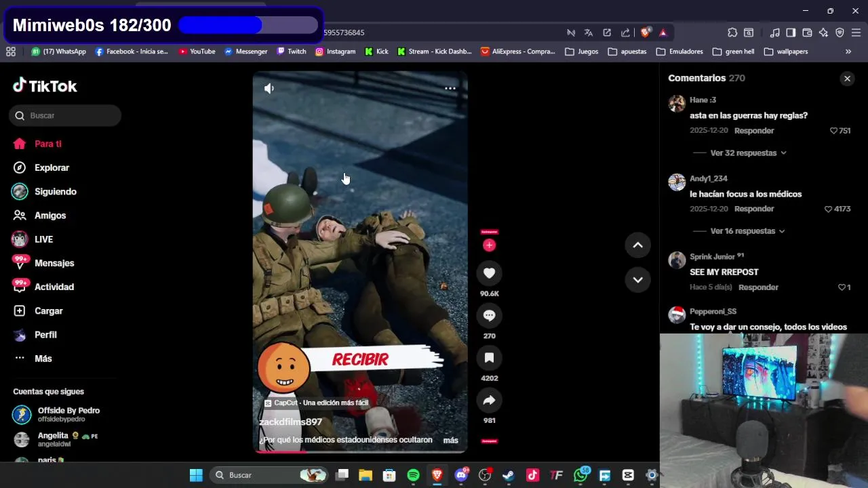Viewport: 868px width, 488px height.
Task: Open the wallpapers bookmarks folder
Action: point(786,52)
